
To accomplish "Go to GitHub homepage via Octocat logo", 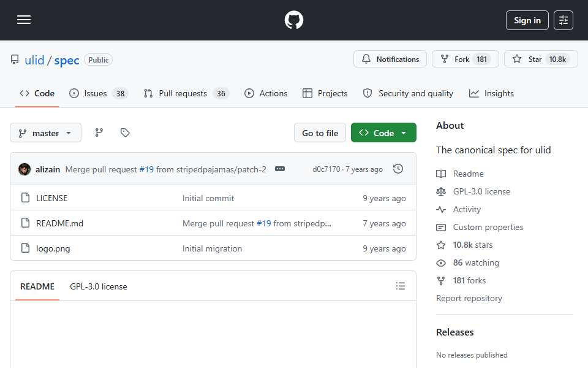I will [293, 20].
